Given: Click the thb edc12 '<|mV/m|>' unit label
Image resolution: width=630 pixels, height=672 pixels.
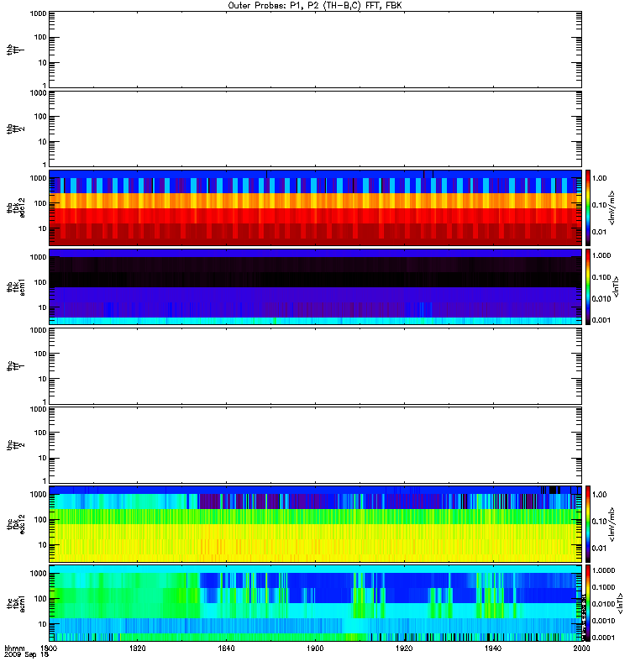Looking at the screenshot, I should click(x=612, y=207).
